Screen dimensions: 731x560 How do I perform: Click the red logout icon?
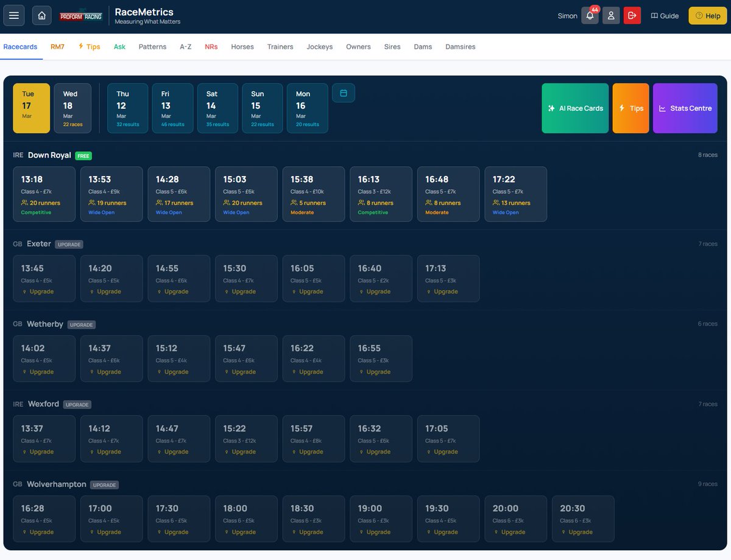click(x=632, y=15)
